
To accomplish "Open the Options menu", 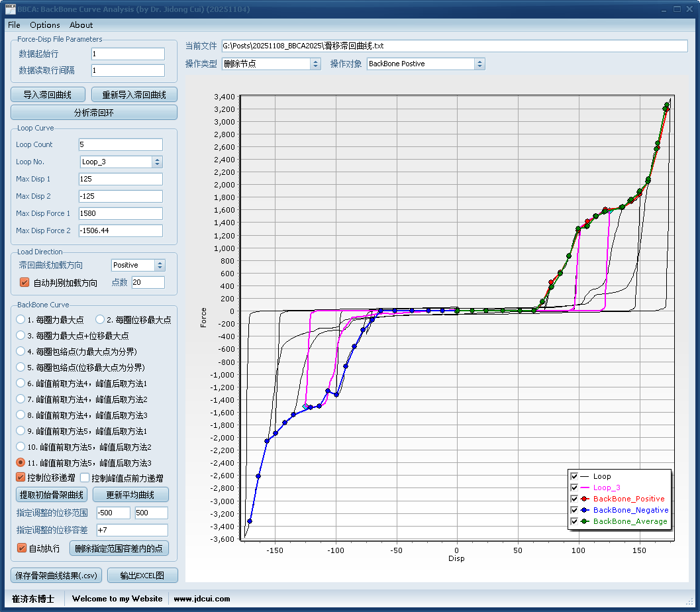I will 45,25.
